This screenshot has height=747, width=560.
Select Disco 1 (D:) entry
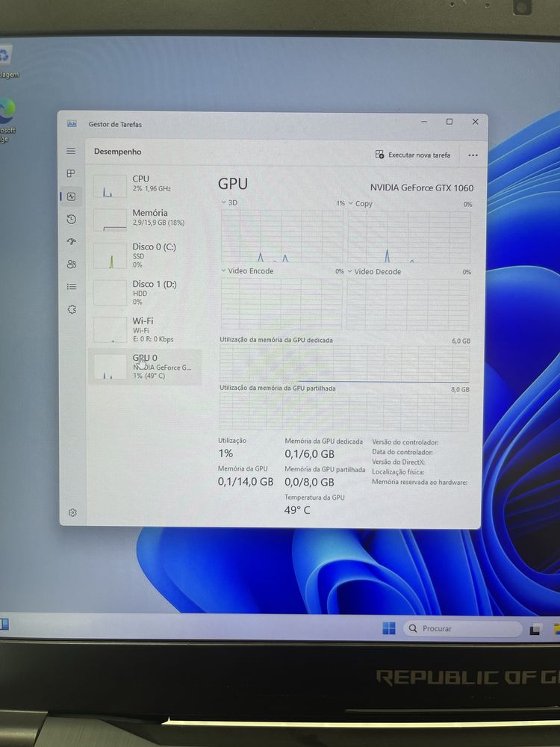(146, 292)
